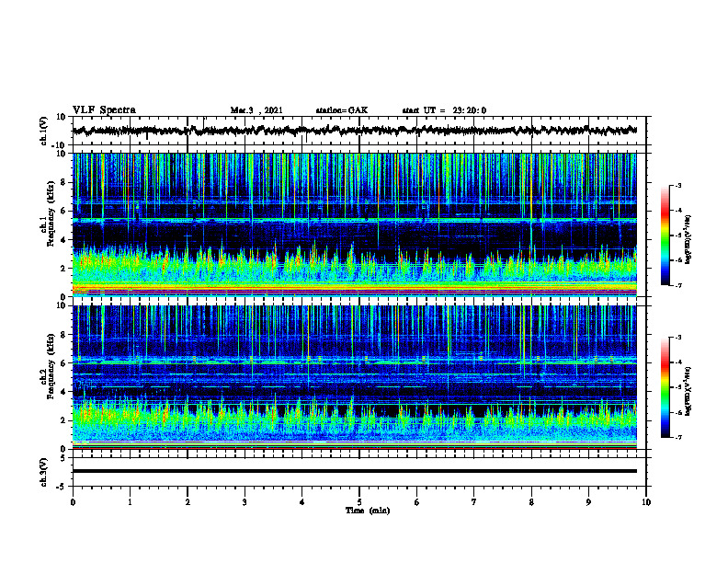Click the time axis tick label 3
The image size is (728, 563).
(245, 502)
